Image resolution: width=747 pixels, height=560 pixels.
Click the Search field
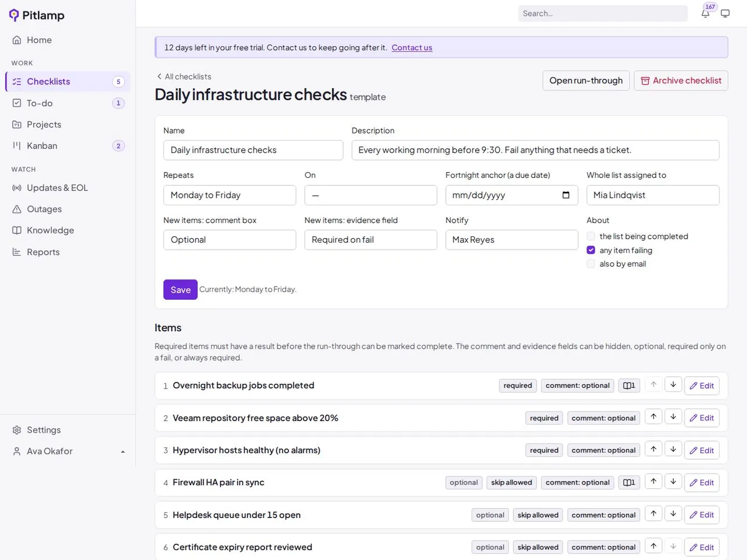[603, 13]
